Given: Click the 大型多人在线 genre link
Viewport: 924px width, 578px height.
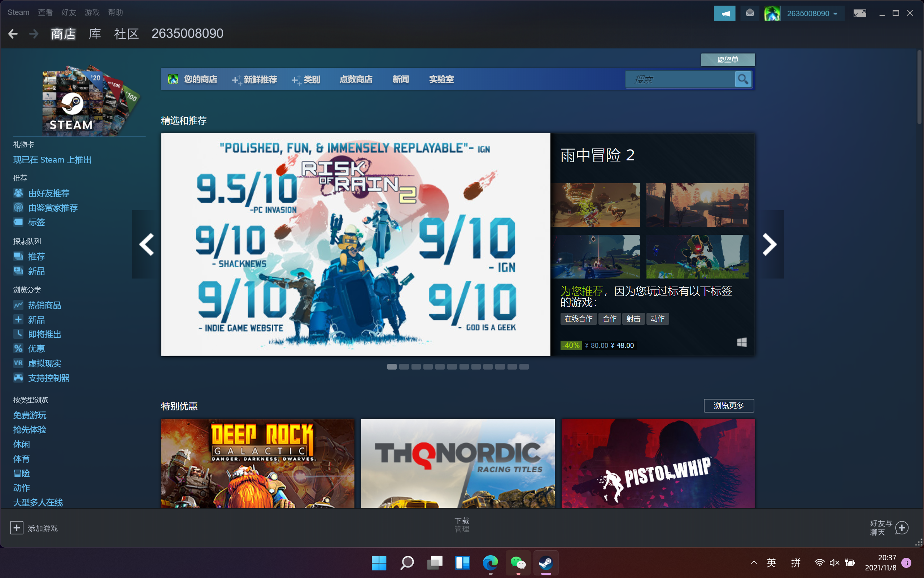Looking at the screenshot, I should tap(38, 502).
